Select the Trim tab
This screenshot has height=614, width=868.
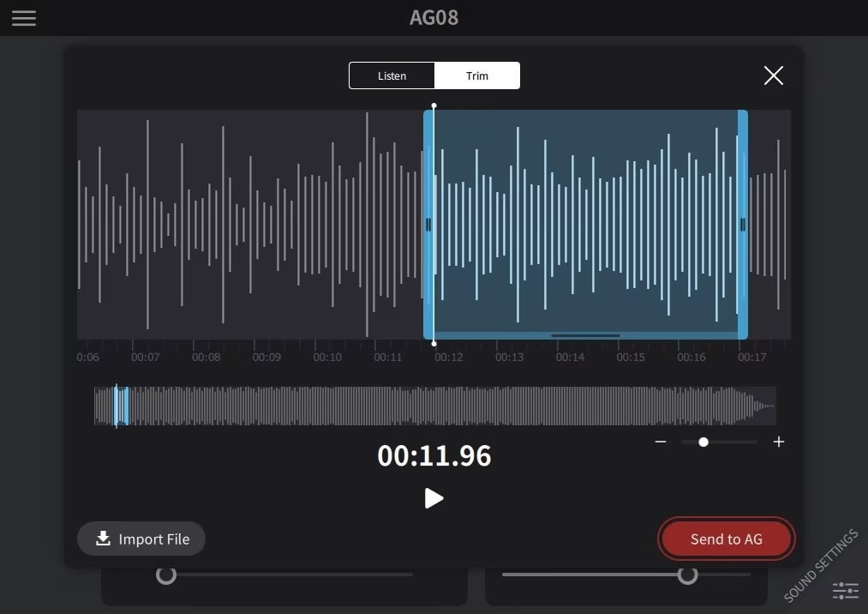(476, 75)
